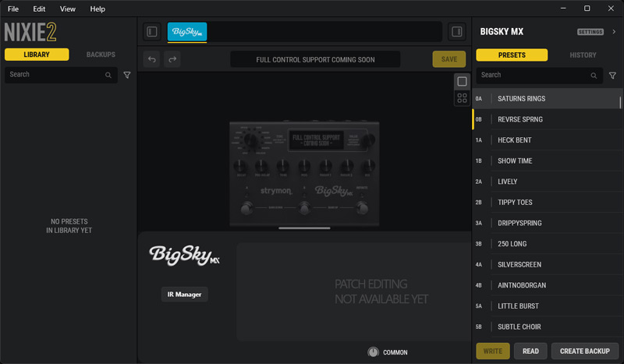Open the IR Manager

(x=185, y=294)
